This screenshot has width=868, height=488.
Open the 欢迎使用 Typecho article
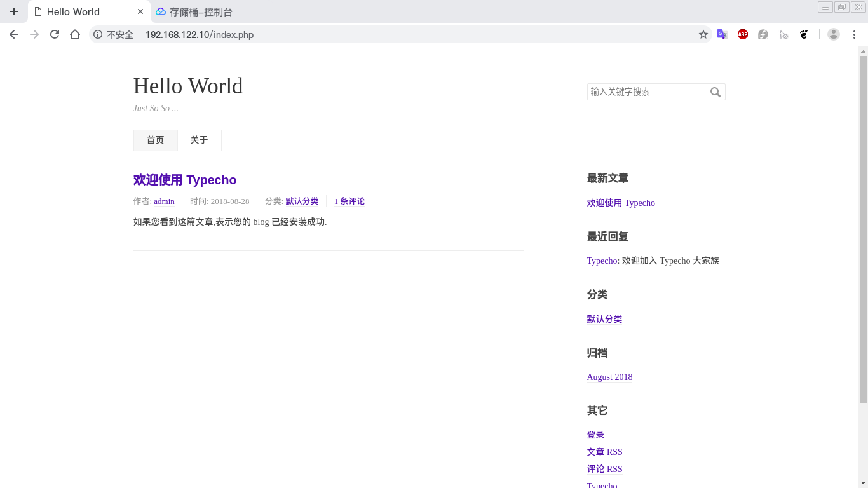tap(185, 180)
